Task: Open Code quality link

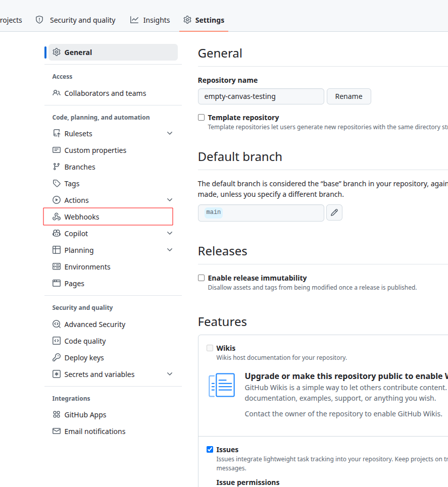Action: tap(113, 341)
